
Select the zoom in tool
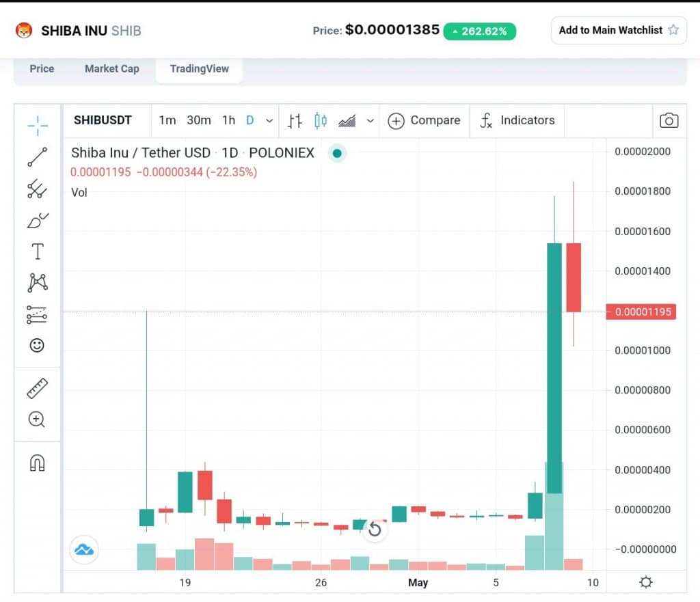tap(37, 420)
